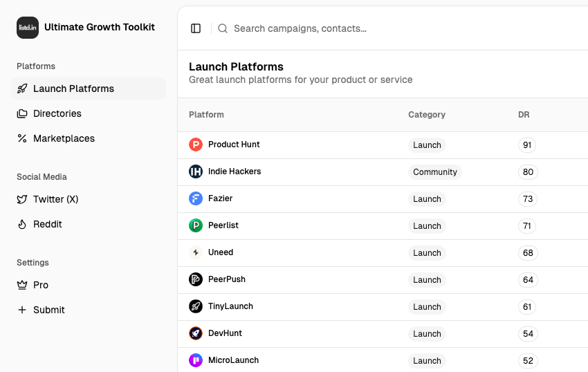Click the Uneed lightning icon
Screen dimensions: 588x372
click(196, 252)
